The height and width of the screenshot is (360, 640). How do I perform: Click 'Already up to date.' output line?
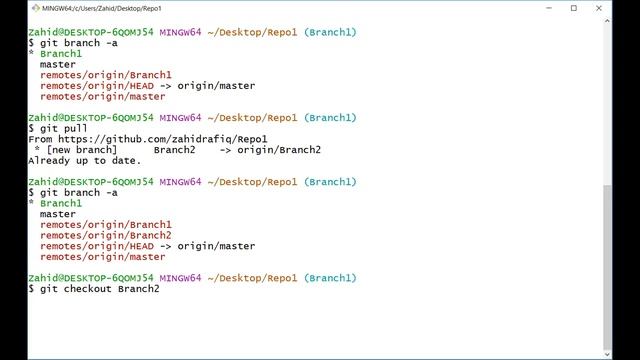pyautogui.click(x=84, y=160)
